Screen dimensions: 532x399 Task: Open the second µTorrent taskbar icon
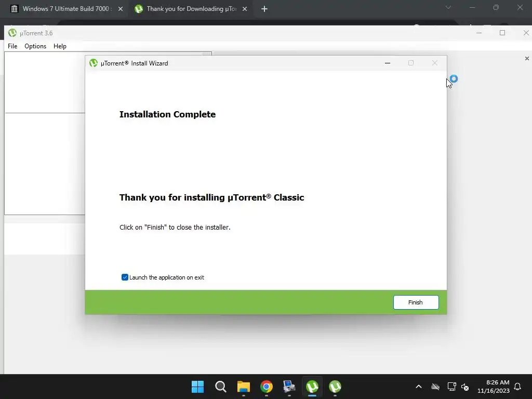pos(335,387)
